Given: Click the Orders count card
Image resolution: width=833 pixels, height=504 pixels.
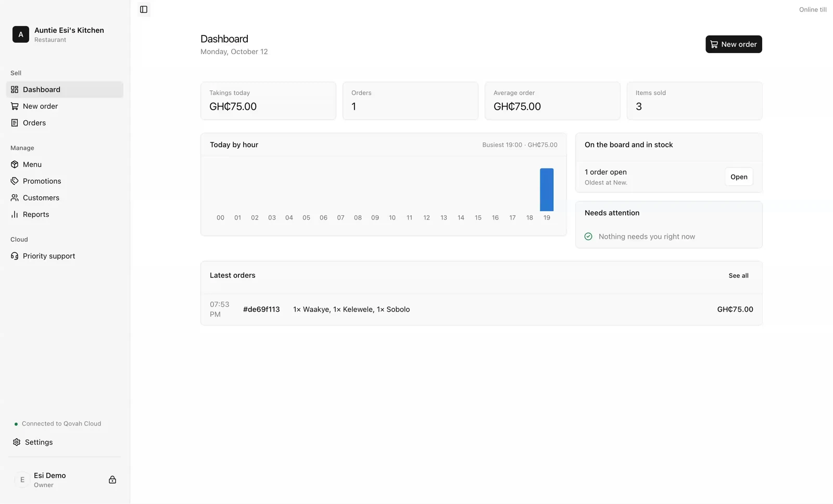Looking at the screenshot, I should click(x=410, y=101).
